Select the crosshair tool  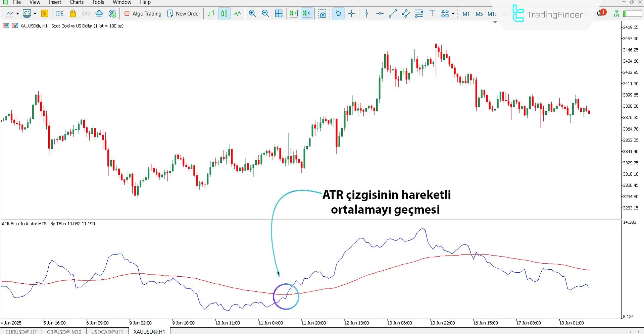click(x=352, y=14)
